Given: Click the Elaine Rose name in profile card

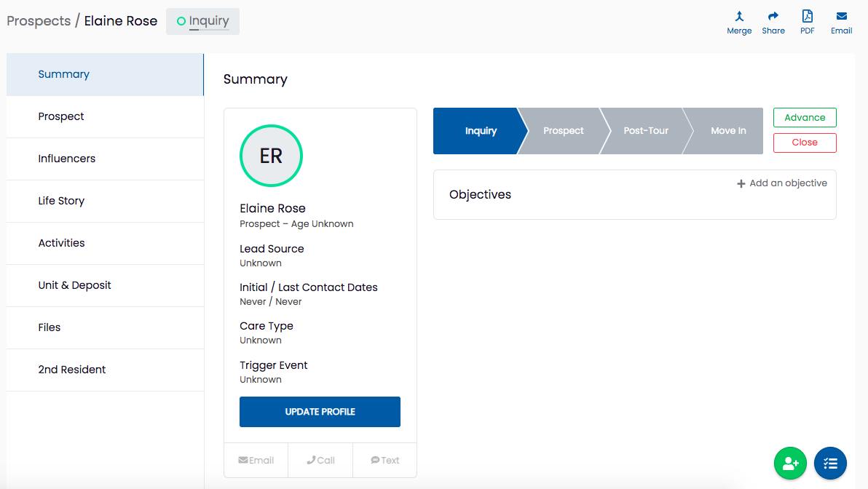Looking at the screenshot, I should coord(272,209).
